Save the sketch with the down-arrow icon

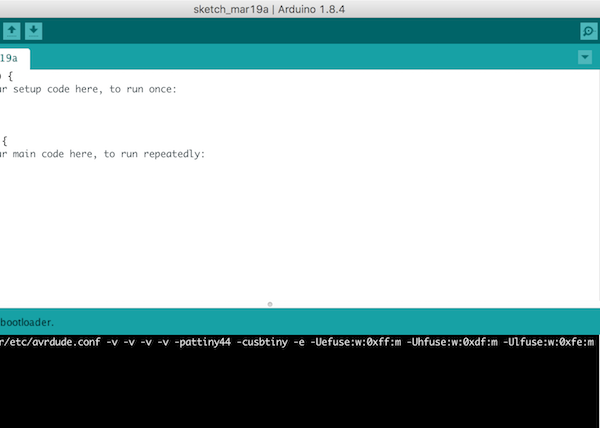34,31
